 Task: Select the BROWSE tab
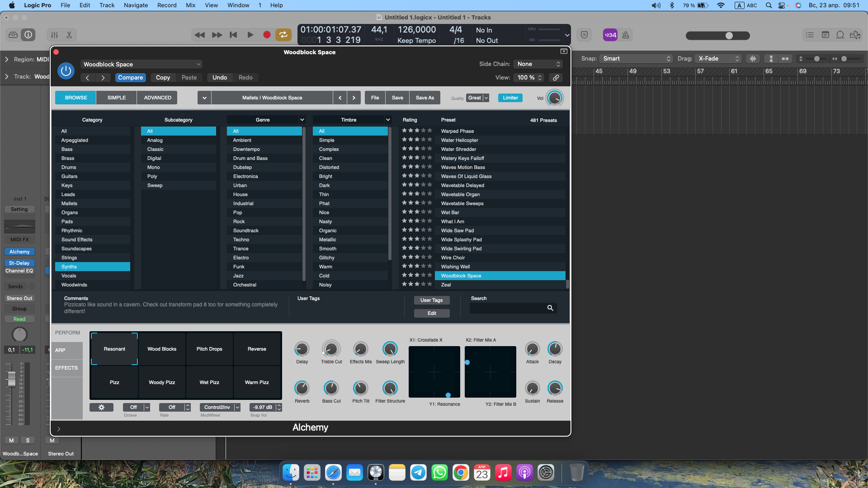pyautogui.click(x=76, y=98)
